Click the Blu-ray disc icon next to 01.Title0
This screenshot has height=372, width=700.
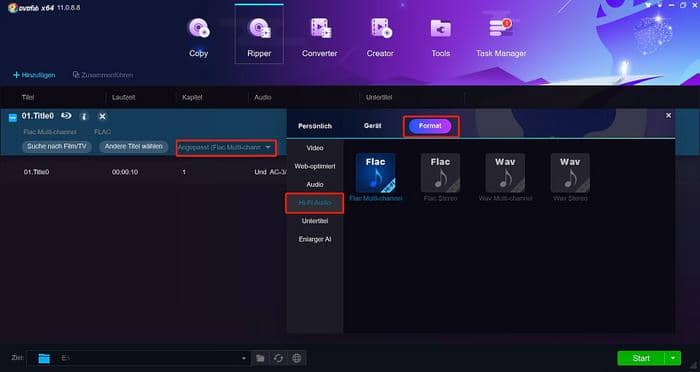(x=66, y=116)
